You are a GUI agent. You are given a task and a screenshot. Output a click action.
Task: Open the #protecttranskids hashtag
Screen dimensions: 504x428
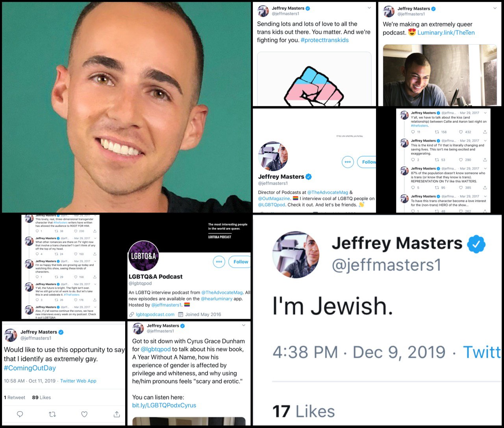pos(324,40)
